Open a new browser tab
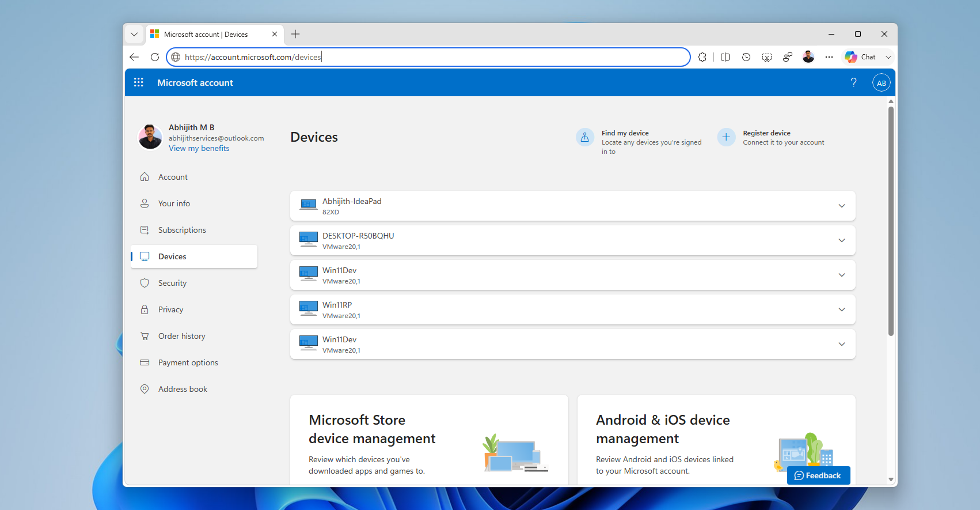This screenshot has width=980, height=510. pyautogui.click(x=295, y=34)
